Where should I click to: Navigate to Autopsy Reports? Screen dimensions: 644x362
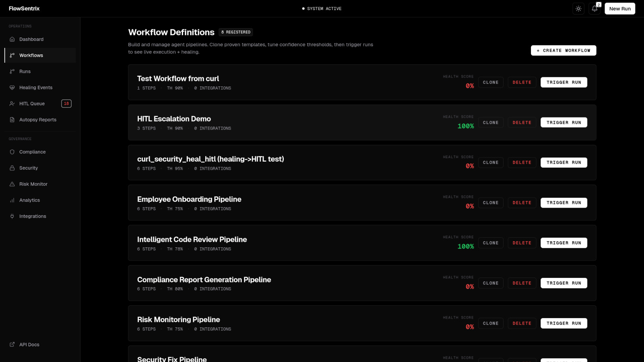click(40, 120)
